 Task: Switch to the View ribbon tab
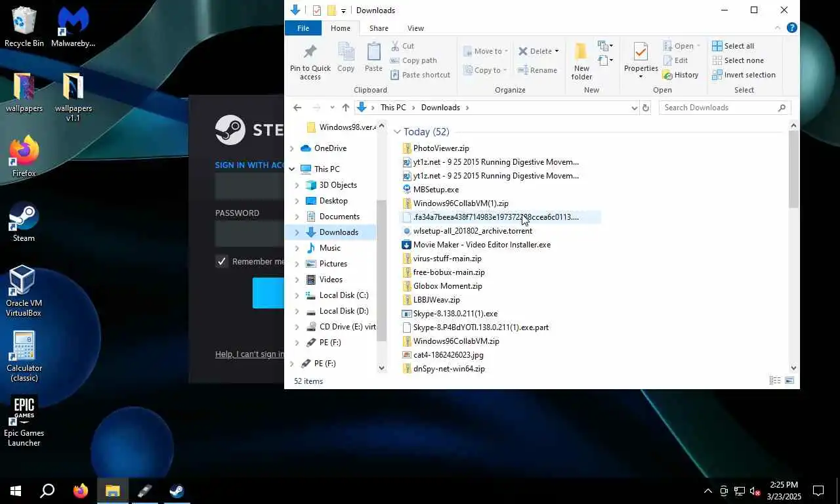[x=415, y=28]
